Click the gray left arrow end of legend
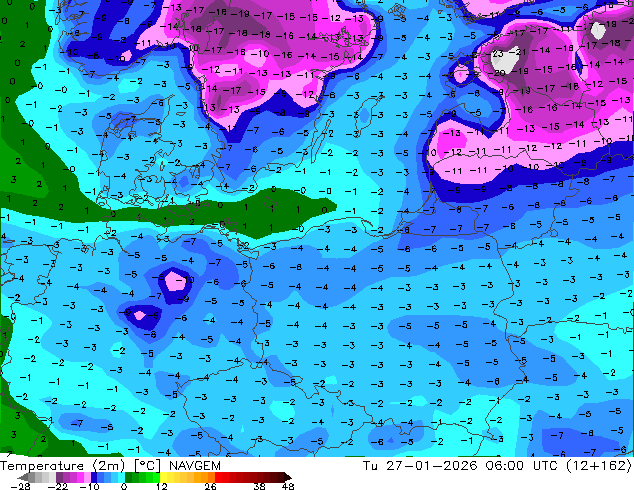 [x=23, y=477]
